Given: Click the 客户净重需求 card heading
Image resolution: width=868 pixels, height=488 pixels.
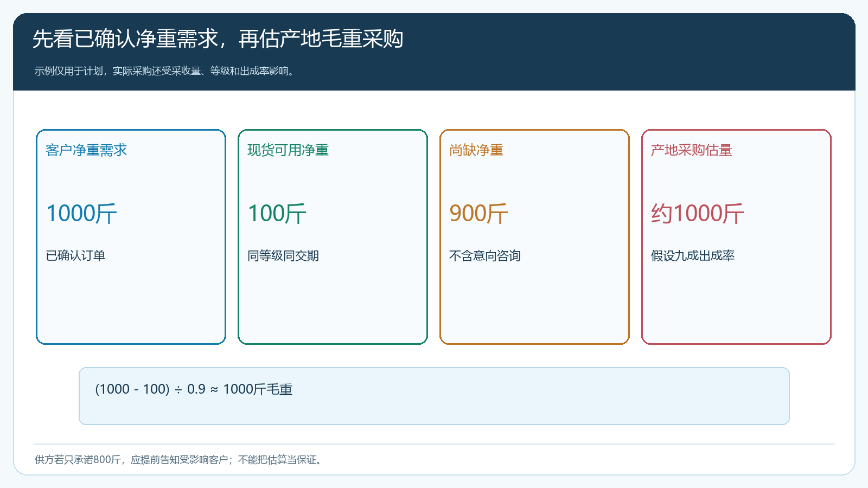Looking at the screenshot, I should 86,150.
